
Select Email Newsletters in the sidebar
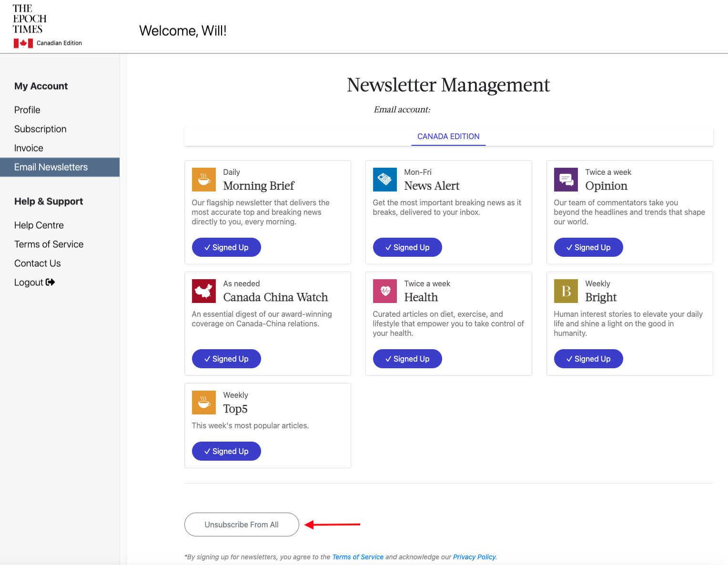click(x=60, y=167)
